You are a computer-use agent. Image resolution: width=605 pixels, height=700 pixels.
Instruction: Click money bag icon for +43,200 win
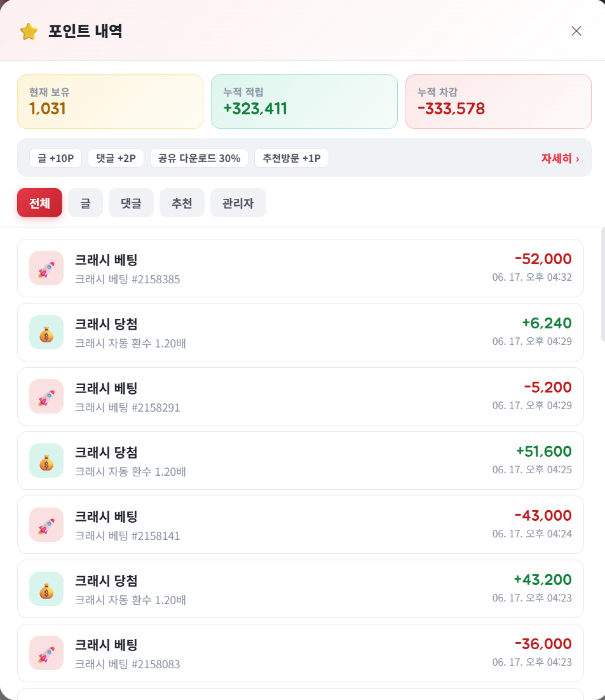click(x=46, y=589)
